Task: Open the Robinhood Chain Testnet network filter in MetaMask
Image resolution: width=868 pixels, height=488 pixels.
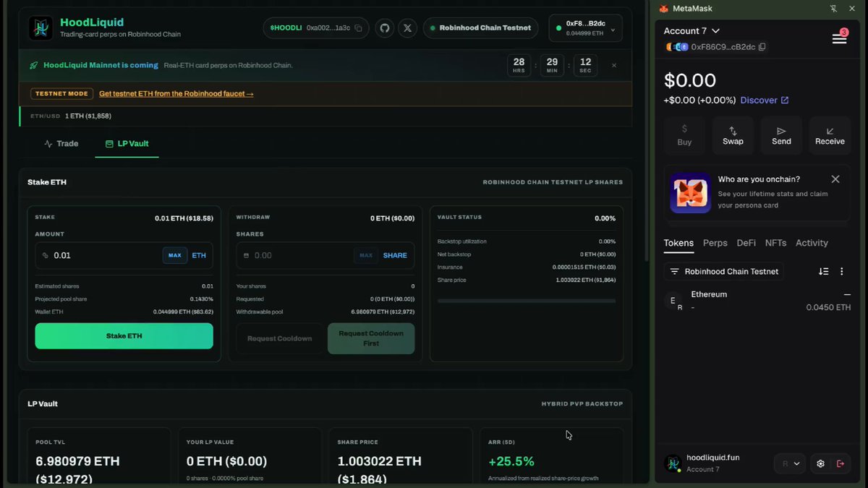Action: [723, 271]
